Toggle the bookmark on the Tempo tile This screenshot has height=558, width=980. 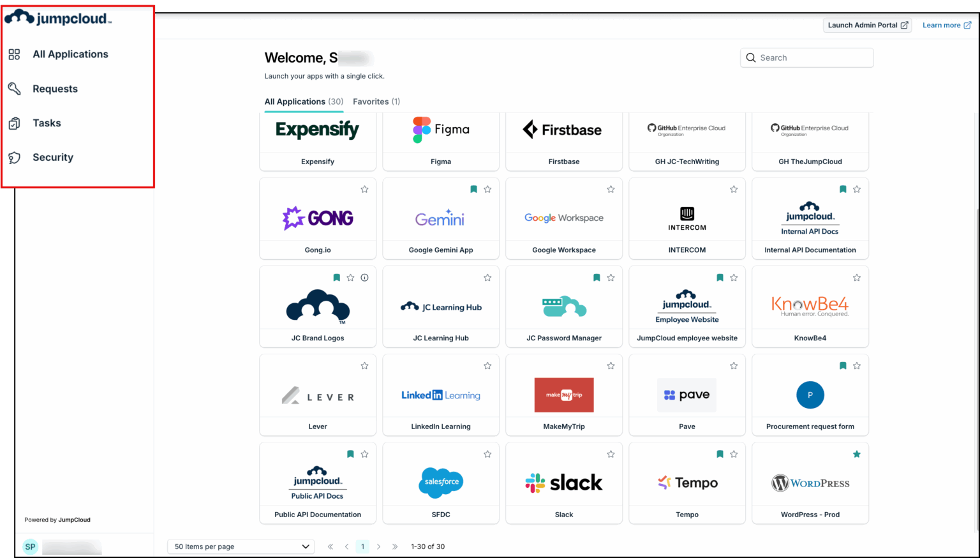pyautogui.click(x=720, y=455)
